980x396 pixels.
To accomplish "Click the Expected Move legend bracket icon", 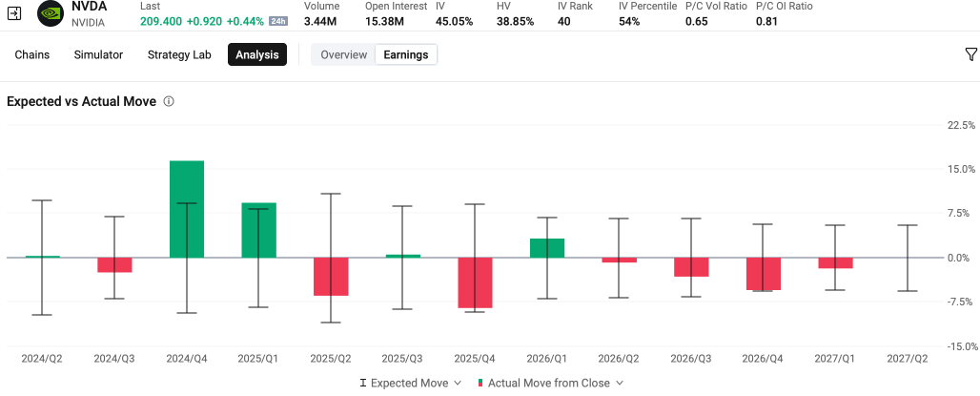I will tap(362, 383).
